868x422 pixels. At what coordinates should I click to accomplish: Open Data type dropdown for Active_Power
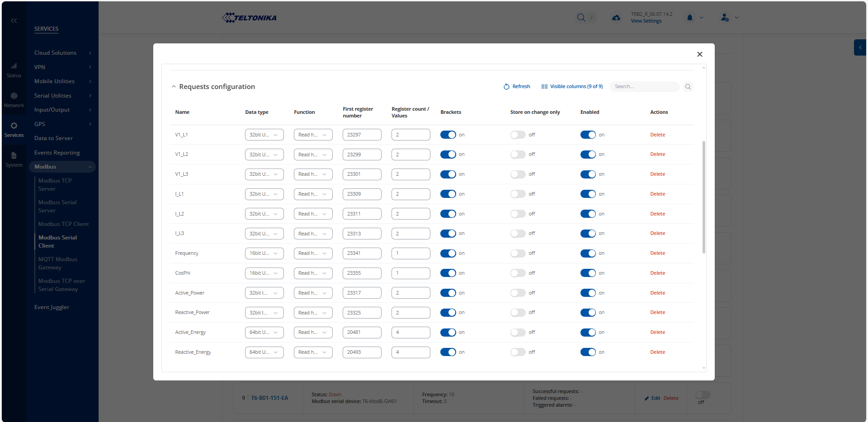tap(264, 293)
